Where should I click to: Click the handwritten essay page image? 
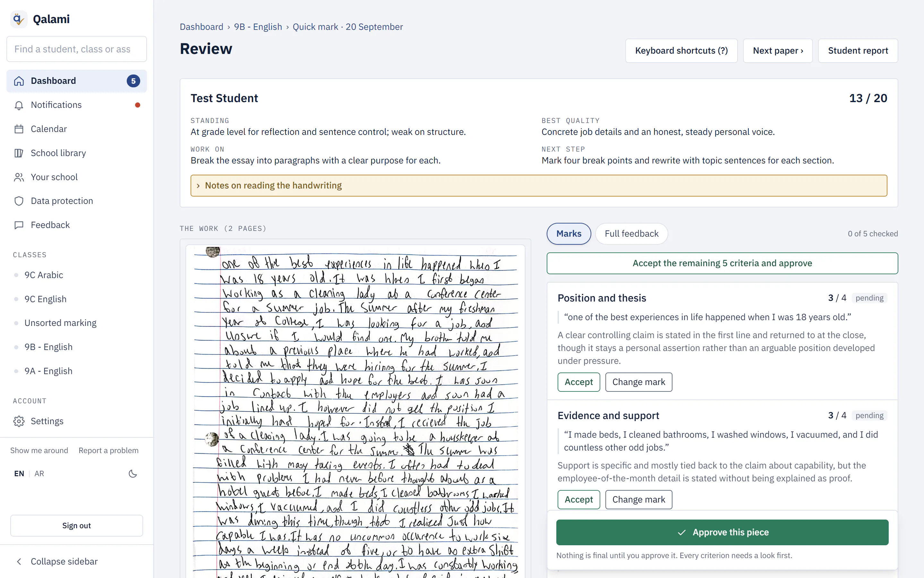355,411
